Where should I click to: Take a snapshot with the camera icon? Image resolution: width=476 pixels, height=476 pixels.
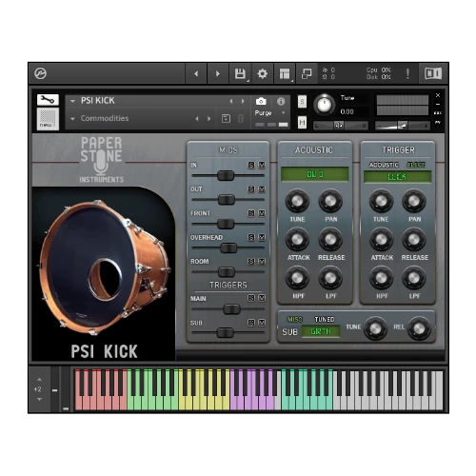point(261,101)
